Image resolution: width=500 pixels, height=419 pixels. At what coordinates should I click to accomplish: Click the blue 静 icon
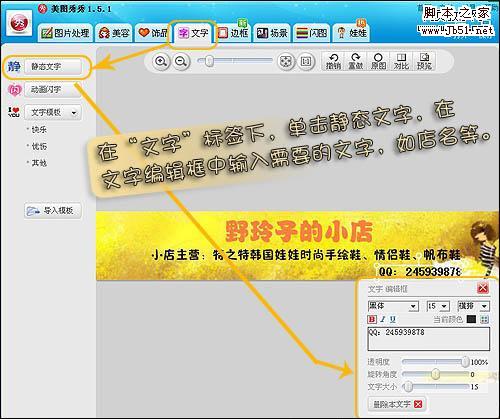[14, 66]
